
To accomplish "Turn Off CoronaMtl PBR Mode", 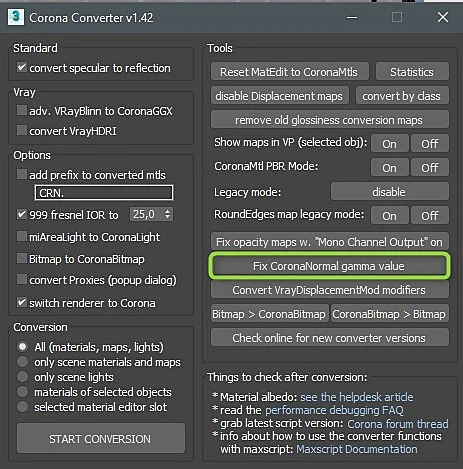I will (x=430, y=168).
